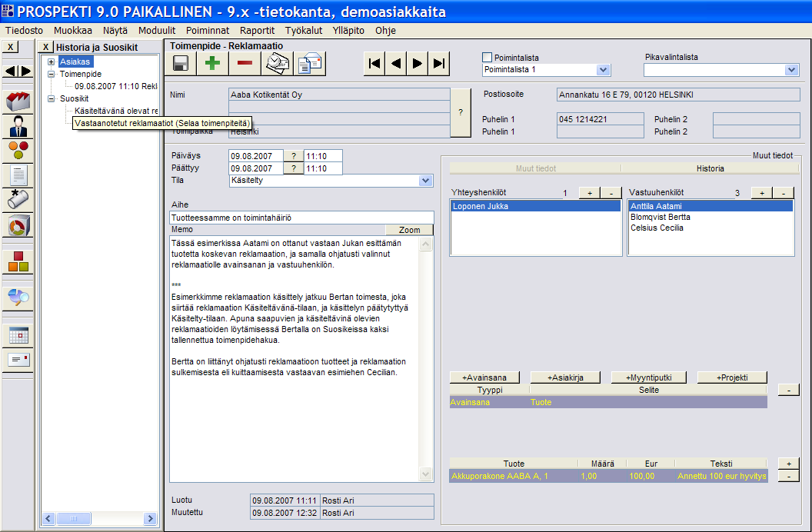This screenshot has height=532, width=812.
Task: Add a new record with the green plus
Action: coord(212,63)
